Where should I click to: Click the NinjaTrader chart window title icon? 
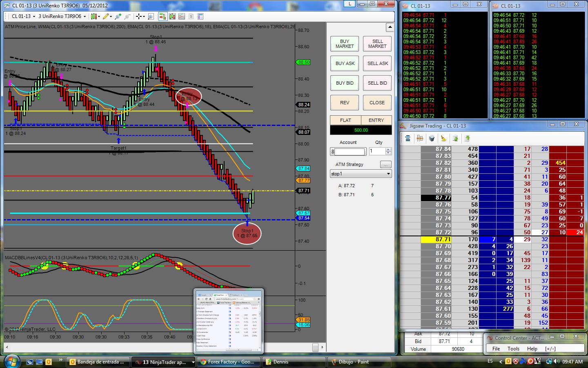[7, 5]
